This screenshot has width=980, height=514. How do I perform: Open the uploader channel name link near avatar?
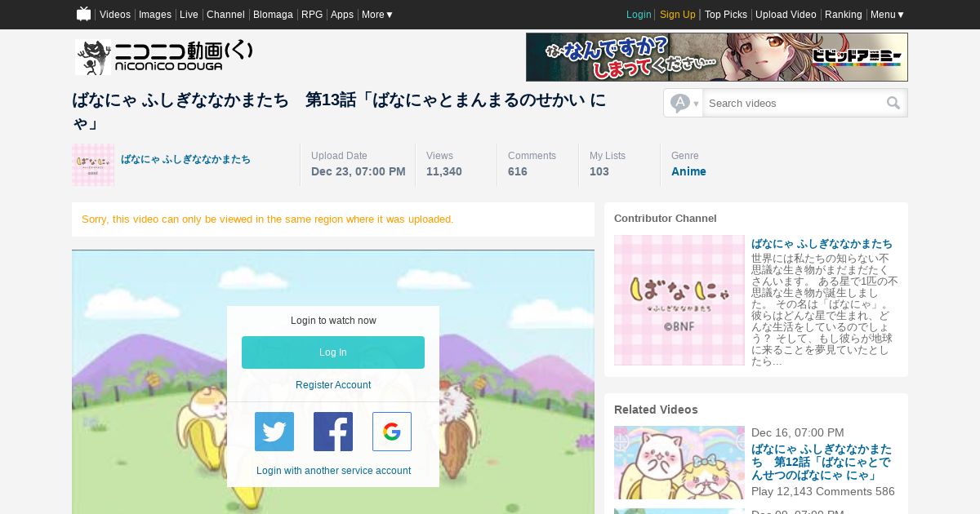(x=185, y=159)
